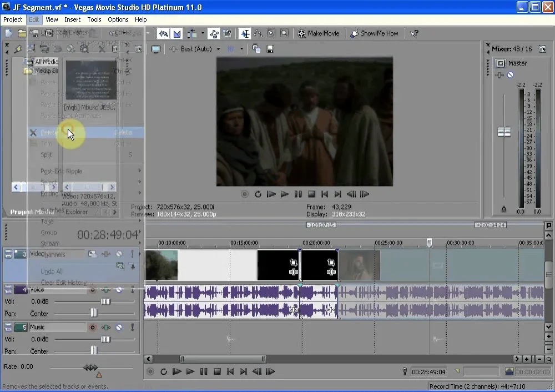The width and height of the screenshot is (555, 392).
Task: Open the preview Overlays dropdown arrow
Action: (242, 49)
